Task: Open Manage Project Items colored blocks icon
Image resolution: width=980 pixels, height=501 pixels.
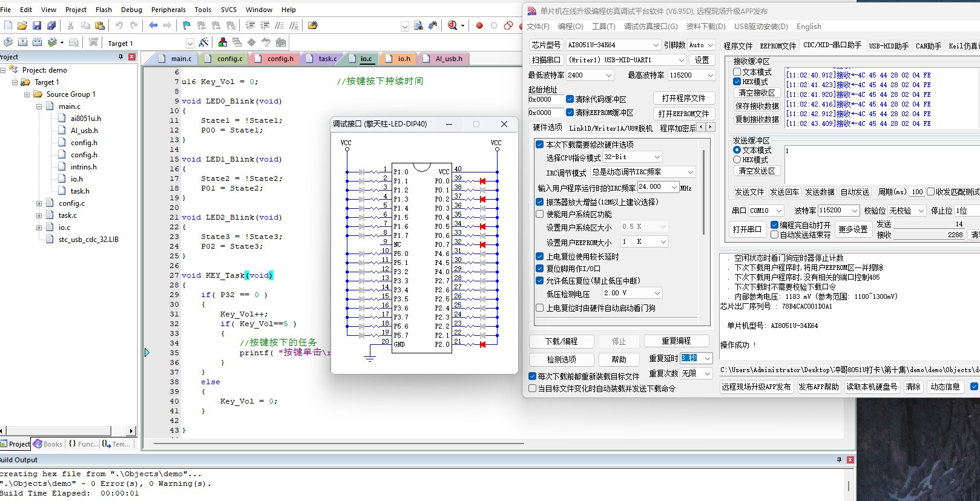Action: tap(223, 42)
